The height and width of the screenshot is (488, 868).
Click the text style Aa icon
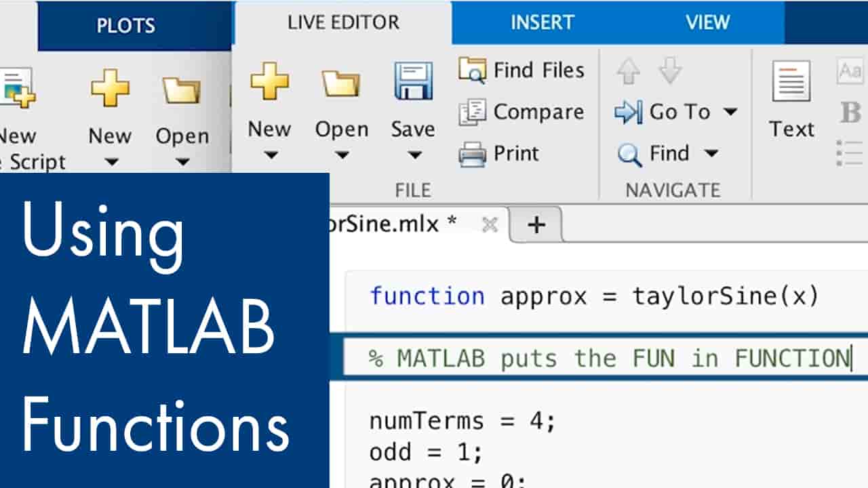850,70
